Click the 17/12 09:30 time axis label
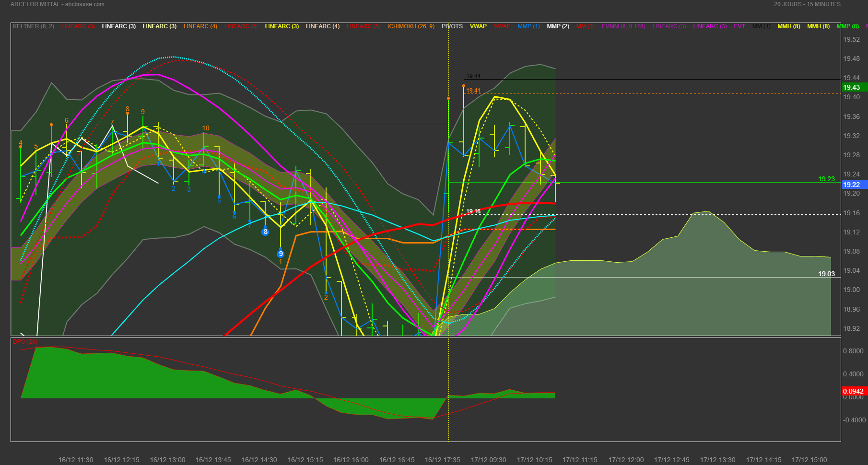 click(x=488, y=460)
